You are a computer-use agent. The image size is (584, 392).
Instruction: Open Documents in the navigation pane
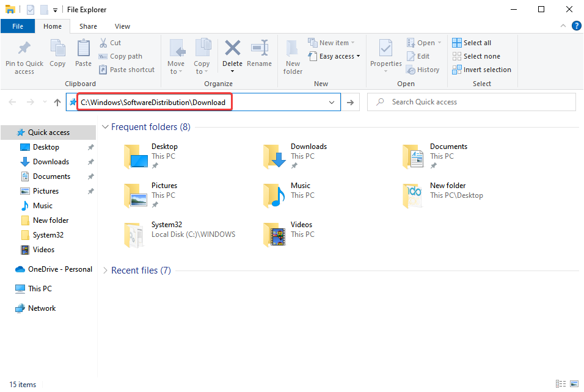pos(51,176)
